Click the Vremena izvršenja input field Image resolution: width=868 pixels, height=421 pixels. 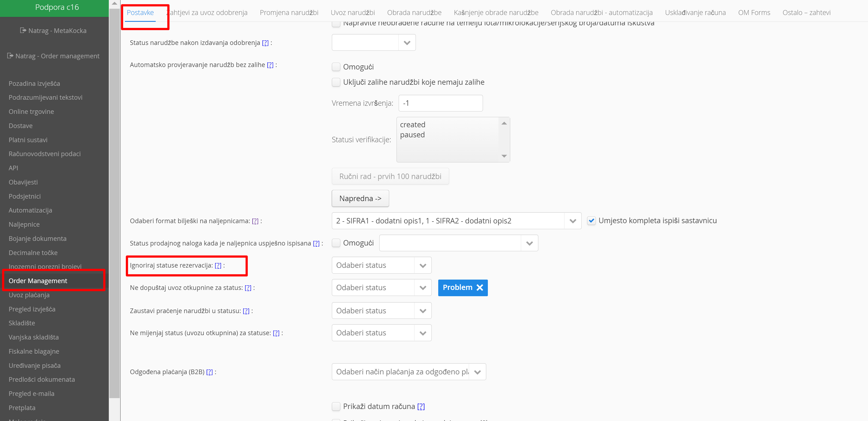pos(440,103)
